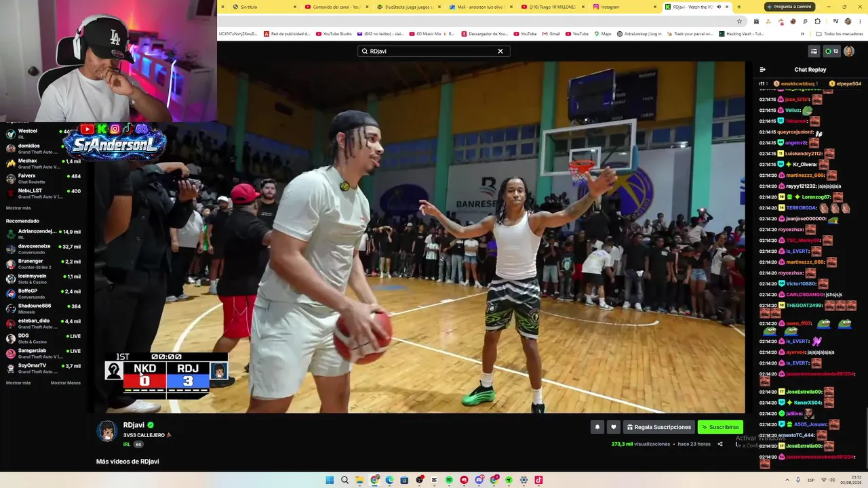Click Regala Suscripciones button

659,427
